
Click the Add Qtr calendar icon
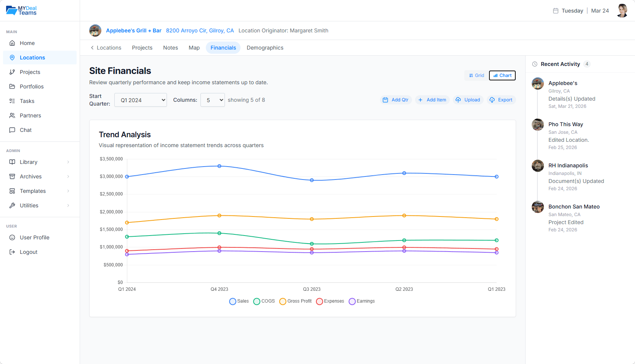point(385,100)
